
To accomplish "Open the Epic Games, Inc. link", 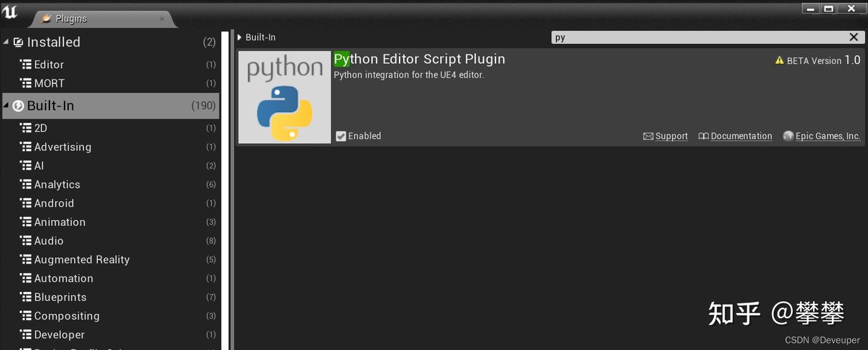I will [x=828, y=136].
